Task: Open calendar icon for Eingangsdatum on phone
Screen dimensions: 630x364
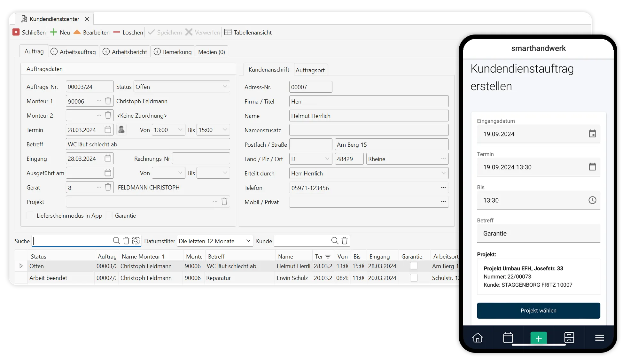Action: 592,134
